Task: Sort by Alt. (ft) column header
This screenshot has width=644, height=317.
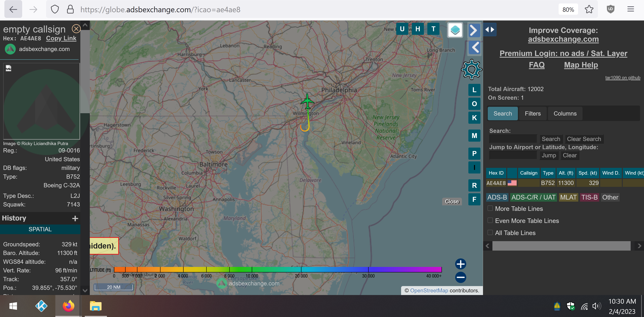Action: pyautogui.click(x=566, y=173)
